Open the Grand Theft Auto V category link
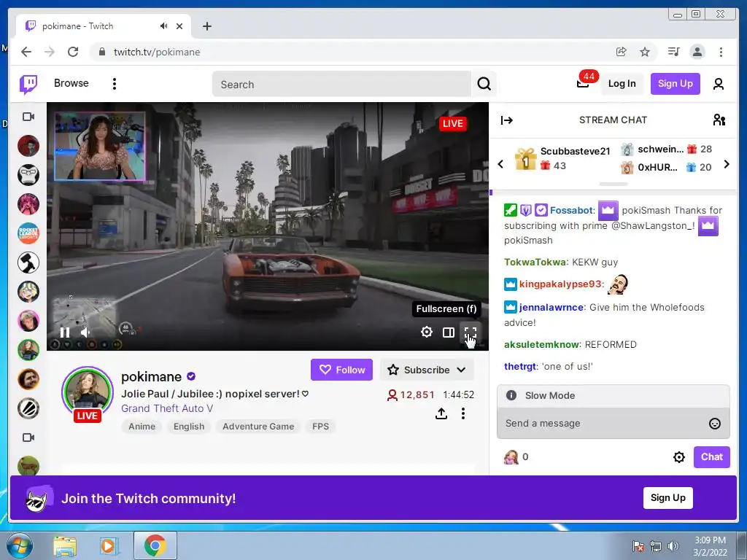This screenshot has height=560, width=747. pos(167,408)
